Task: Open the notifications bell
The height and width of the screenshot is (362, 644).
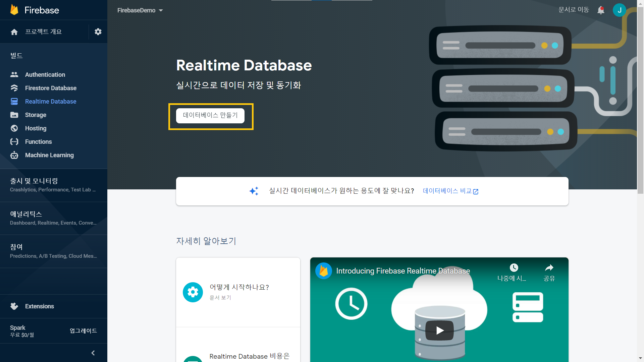Action: point(601,10)
